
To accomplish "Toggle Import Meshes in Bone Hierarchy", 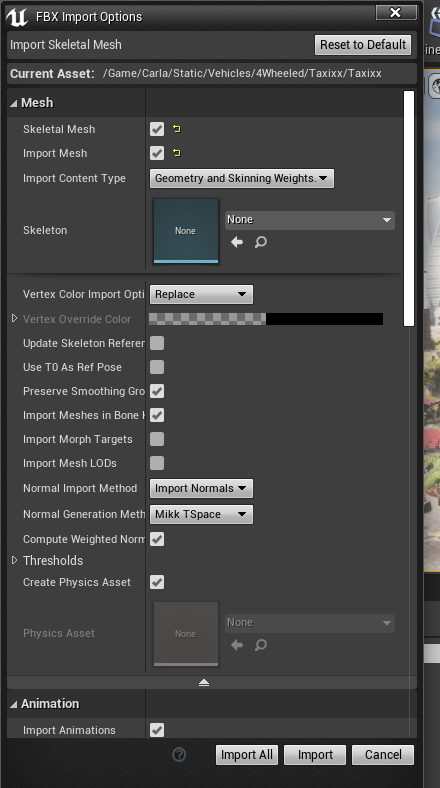I will [157, 415].
